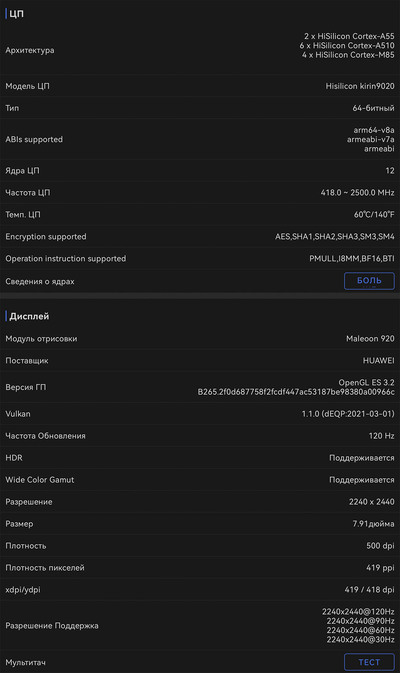Select the ЦП section header
This screenshot has width=400, height=673.
pyautogui.click(x=16, y=14)
